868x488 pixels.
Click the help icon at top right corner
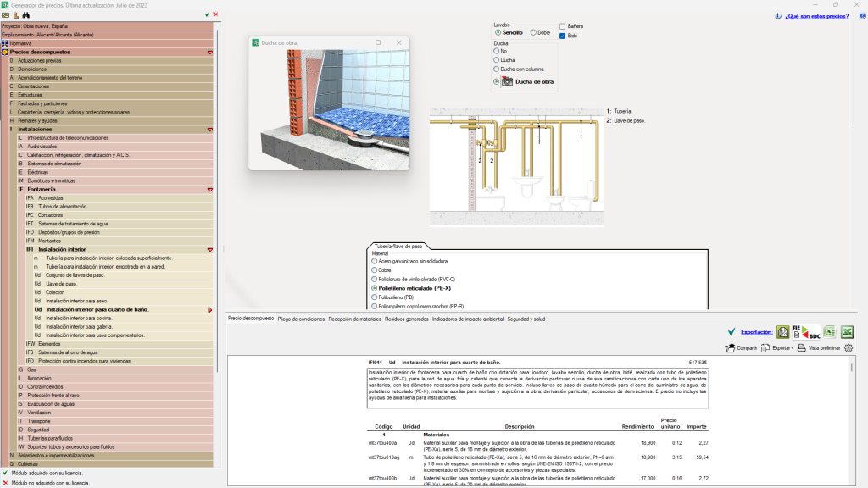coord(862,16)
